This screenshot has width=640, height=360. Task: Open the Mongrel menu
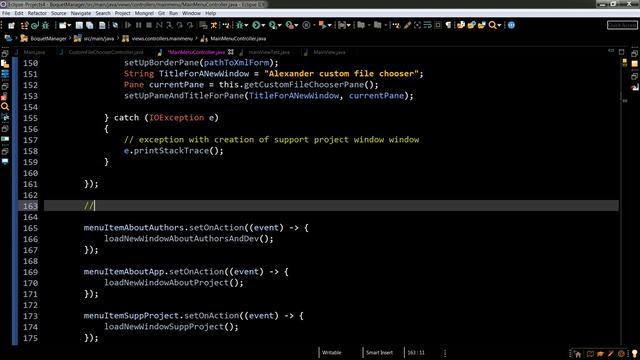point(144,13)
